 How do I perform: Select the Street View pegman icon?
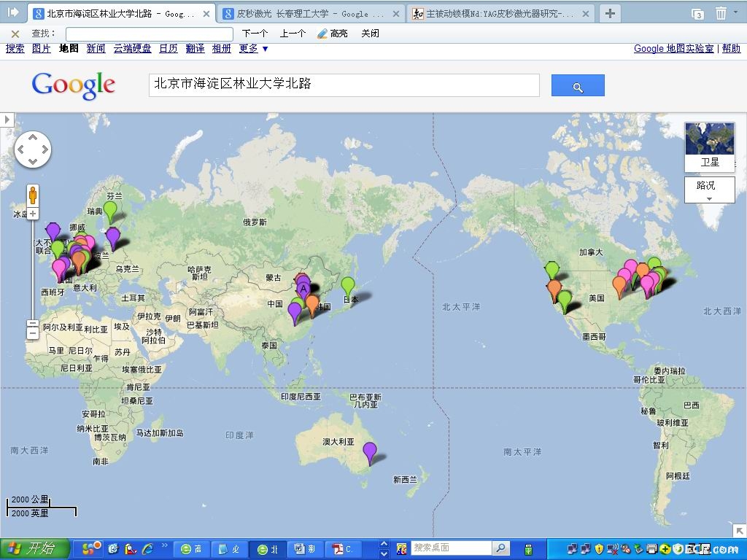click(33, 195)
